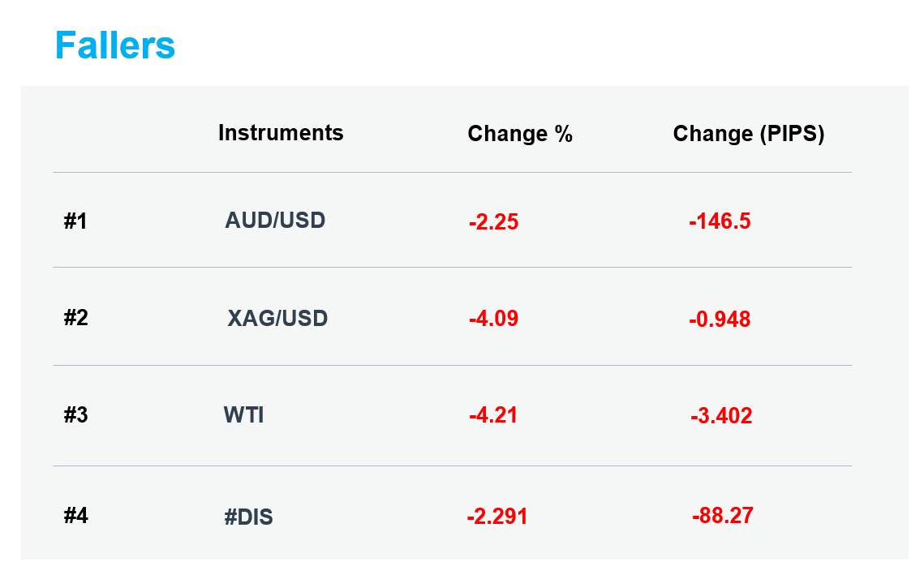The image size is (924, 575).
Task: Select the -2.25 percent change value
Action: point(494,221)
